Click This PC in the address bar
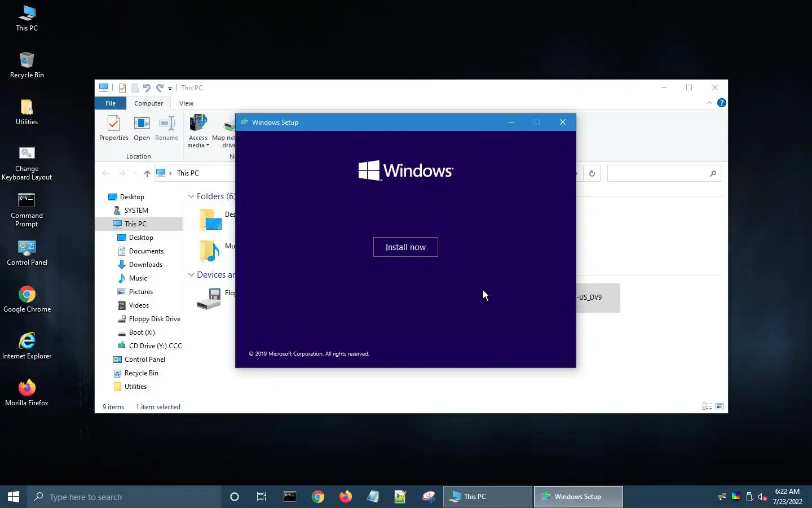Screen dimensions: 812x508 coord(188,173)
